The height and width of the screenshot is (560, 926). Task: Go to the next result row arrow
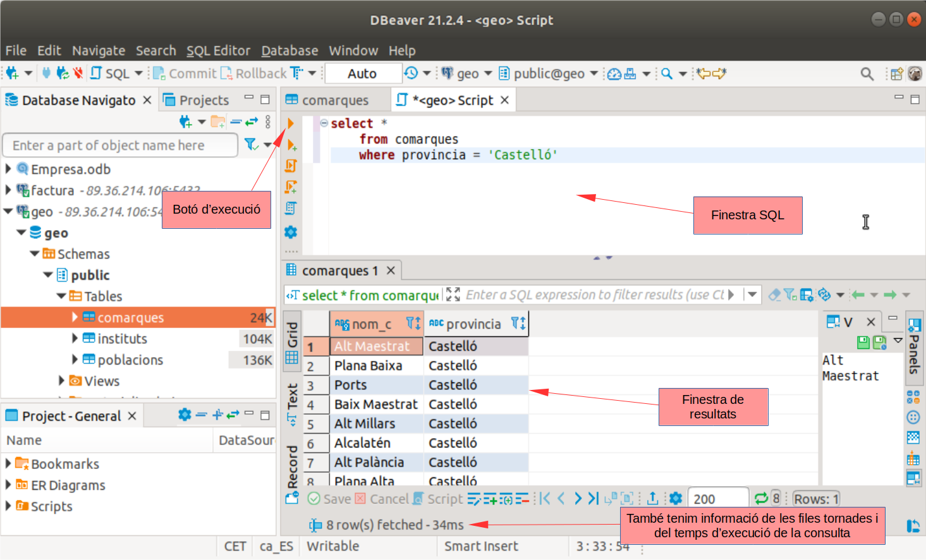pyautogui.click(x=577, y=499)
